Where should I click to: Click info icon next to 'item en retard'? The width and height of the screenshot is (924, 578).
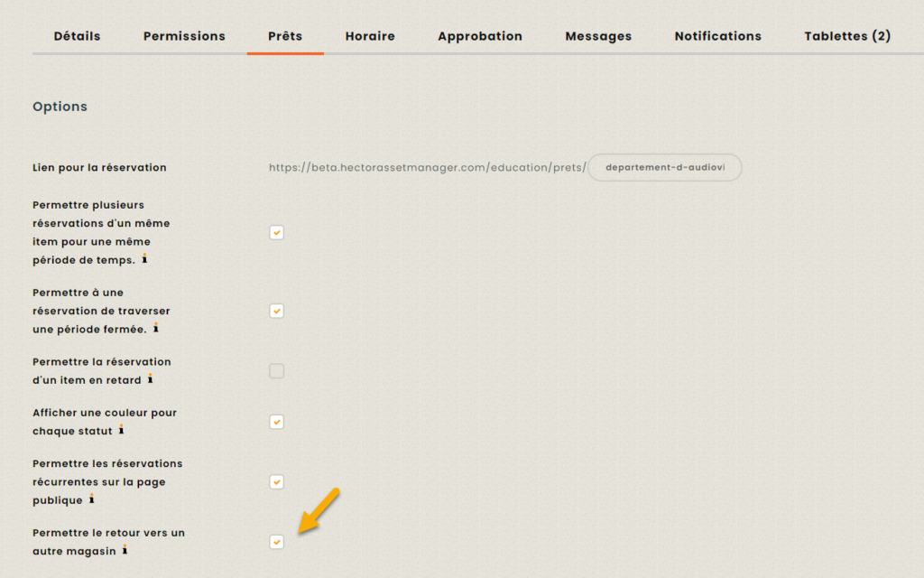(x=150, y=379)
